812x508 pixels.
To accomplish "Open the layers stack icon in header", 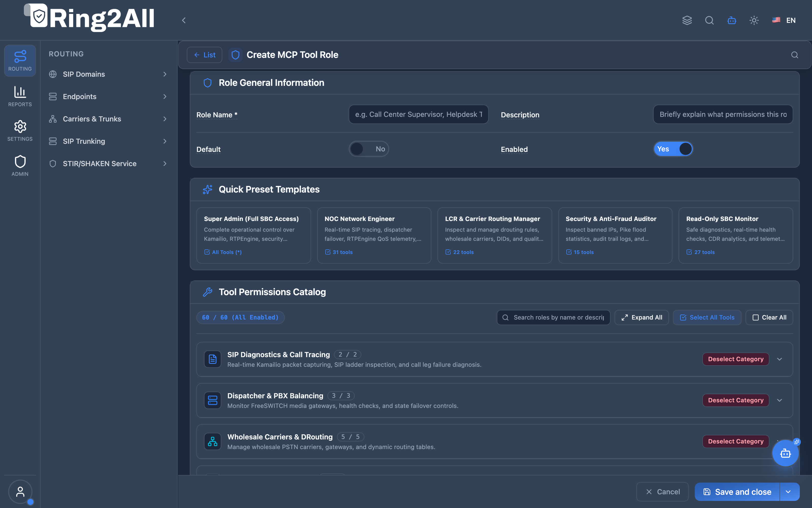I will (x=687, y=20).
